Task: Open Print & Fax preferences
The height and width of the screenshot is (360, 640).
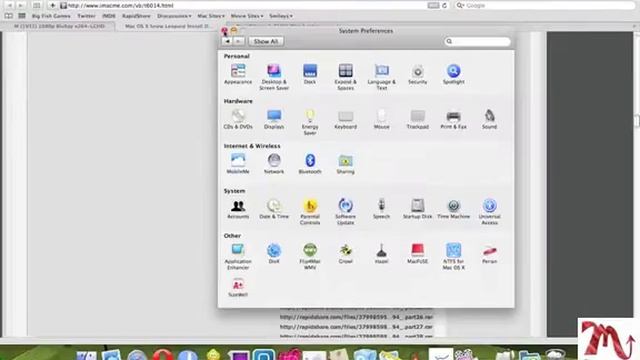Action: coord(453,119)
